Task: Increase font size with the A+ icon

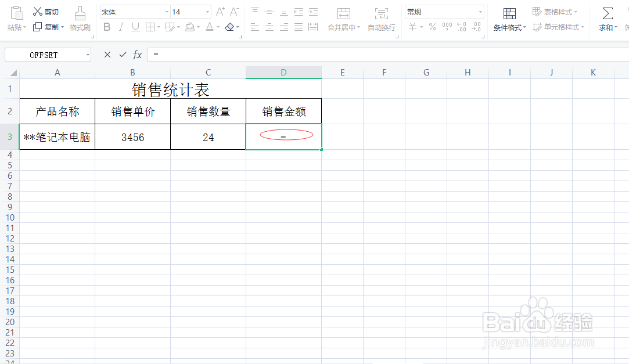Action: (x=220, y=12)
